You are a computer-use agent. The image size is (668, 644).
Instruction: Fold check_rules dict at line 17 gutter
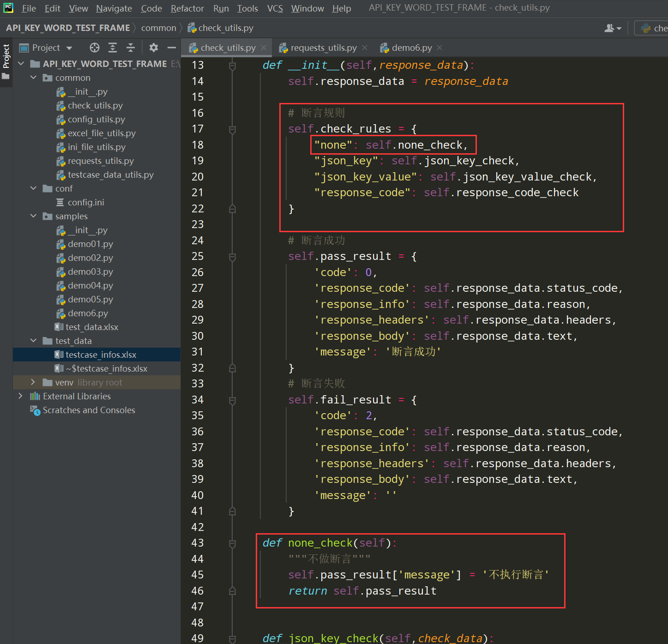pos(232,130)
